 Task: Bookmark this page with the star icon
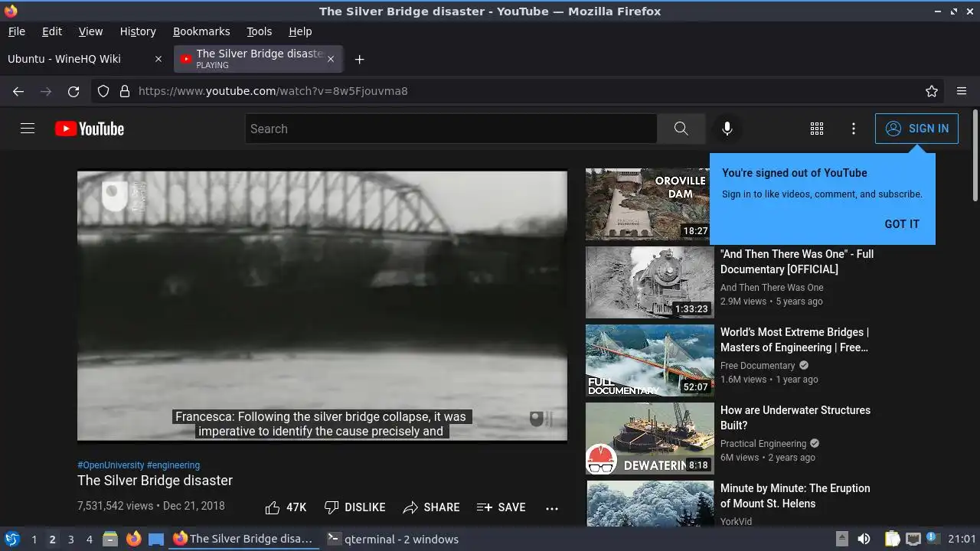pos(932,91)
